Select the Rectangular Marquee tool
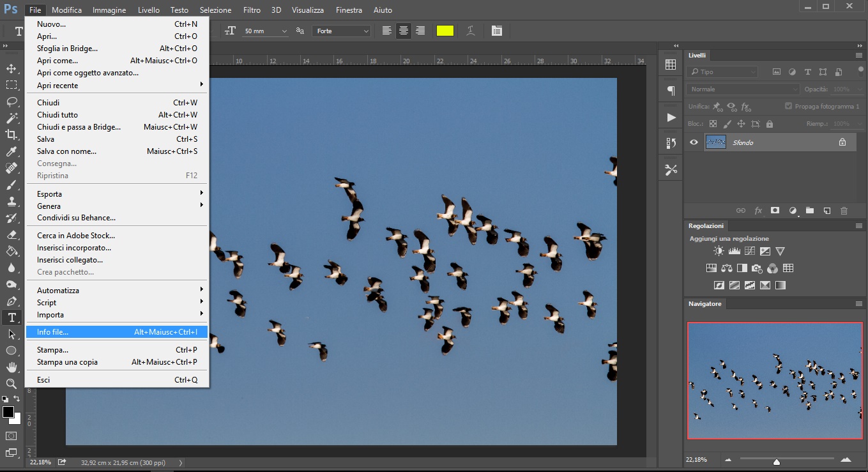This screenshot has height=472, width=868. tap(11, 85)
